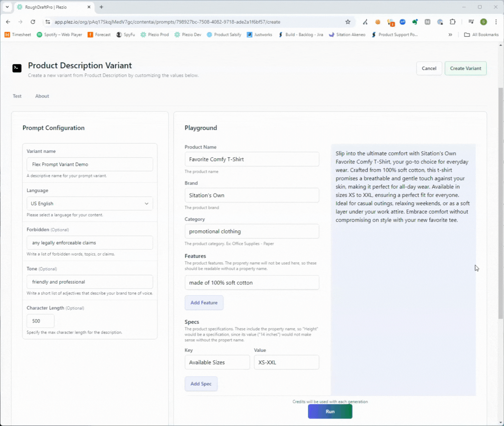Image resolution: width=504 pixels, height=426 pixels.
Task: Open a new browser tab
Action: tap(101, 7)
